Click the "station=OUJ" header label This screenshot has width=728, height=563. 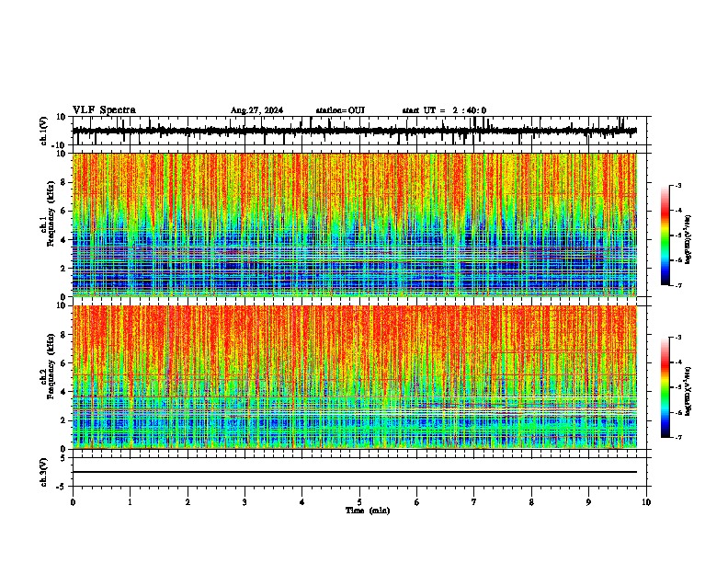click(340, 110)
